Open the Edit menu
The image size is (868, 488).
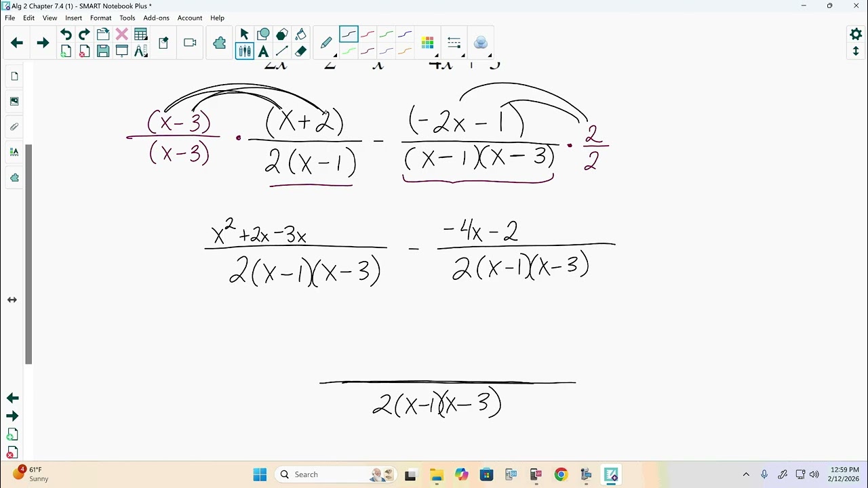(x=28, y=18)
